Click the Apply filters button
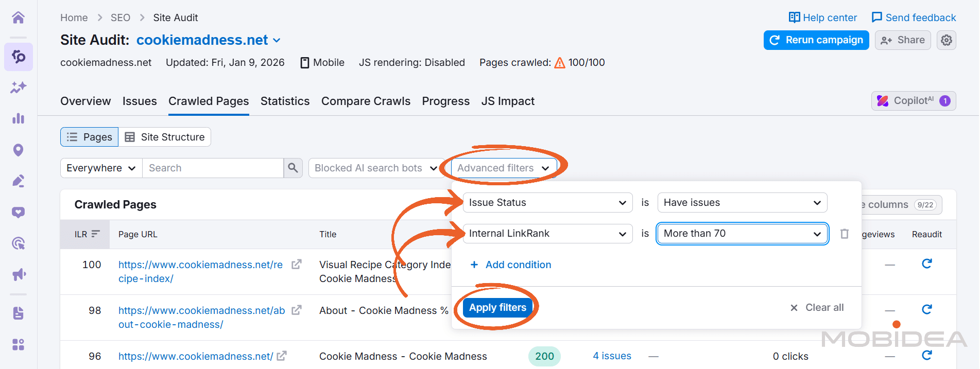The height and width of the screenshot is (369, 980). (497, 308)
